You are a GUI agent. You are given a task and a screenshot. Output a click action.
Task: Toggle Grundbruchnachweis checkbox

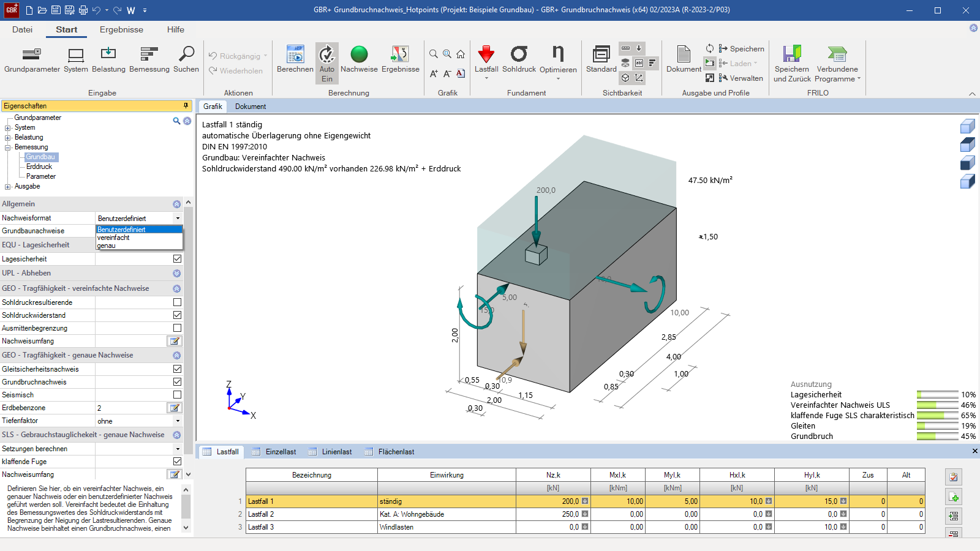[x=177, y=382]
